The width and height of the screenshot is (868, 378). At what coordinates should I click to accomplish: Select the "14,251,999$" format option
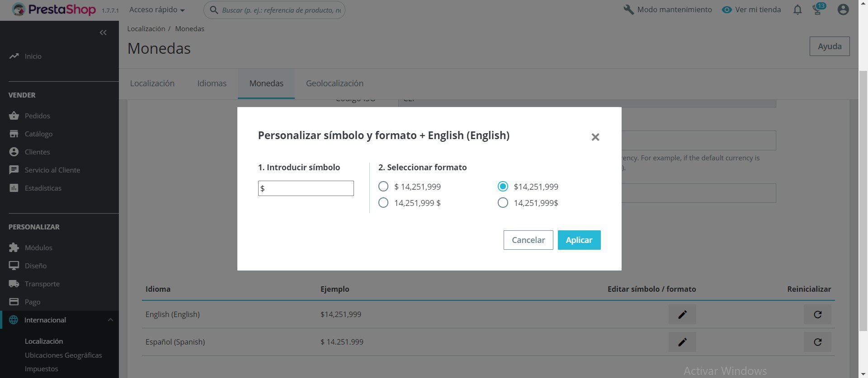503,203
